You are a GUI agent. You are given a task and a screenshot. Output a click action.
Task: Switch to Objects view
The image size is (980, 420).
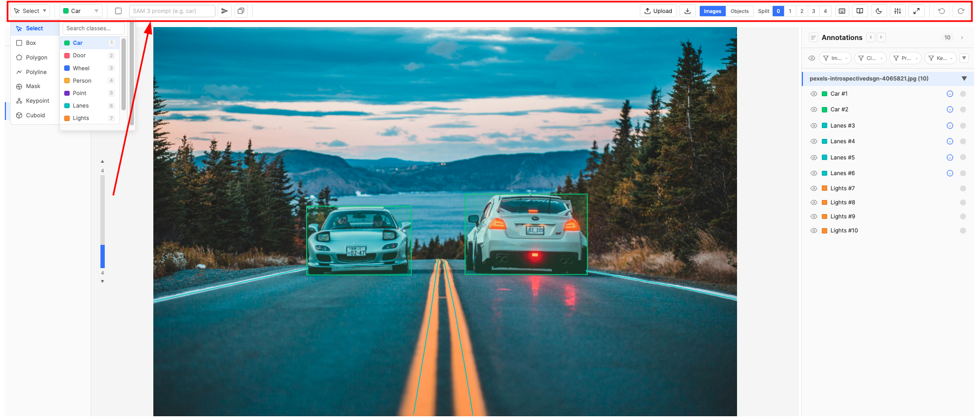tap(740, 11)
